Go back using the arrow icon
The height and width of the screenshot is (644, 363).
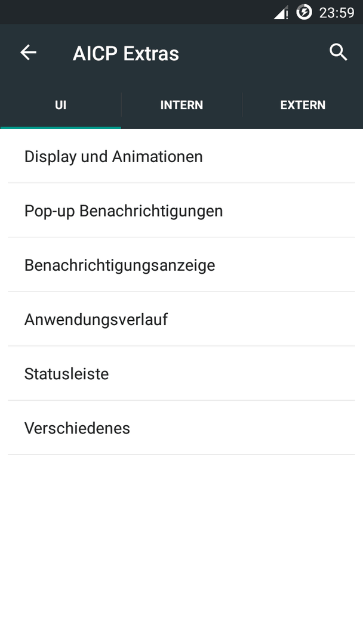click(x=29, y=52)
